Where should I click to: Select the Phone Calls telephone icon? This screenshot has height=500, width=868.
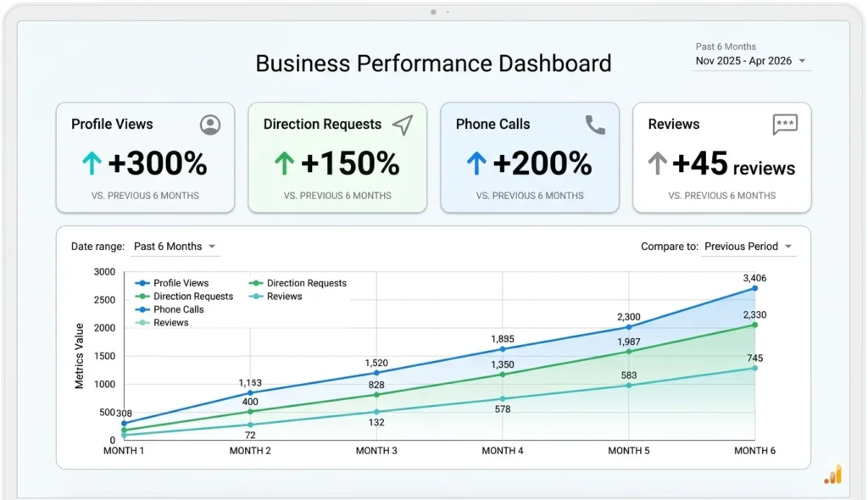tap(593, 124)
